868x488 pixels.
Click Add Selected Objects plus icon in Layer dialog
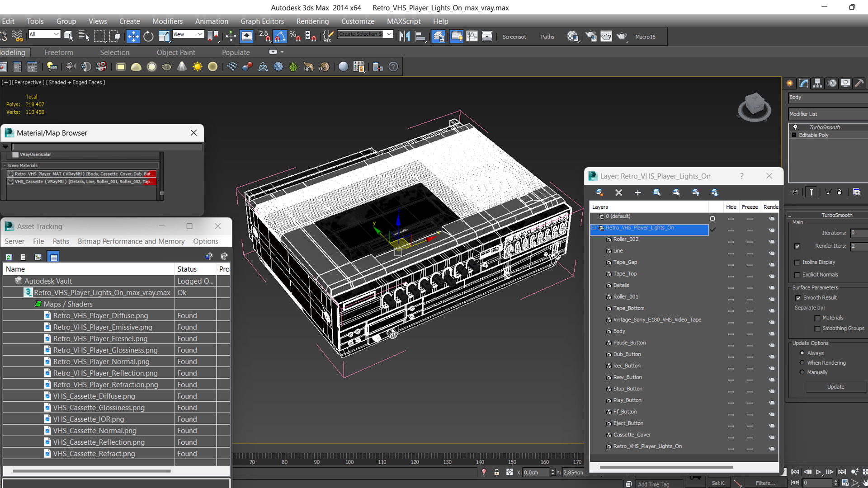click(x=638, y=192)
